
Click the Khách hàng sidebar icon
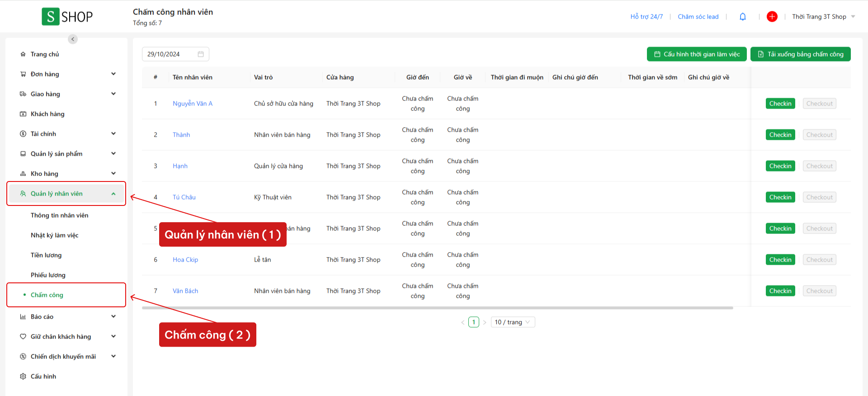coord(23,114)
